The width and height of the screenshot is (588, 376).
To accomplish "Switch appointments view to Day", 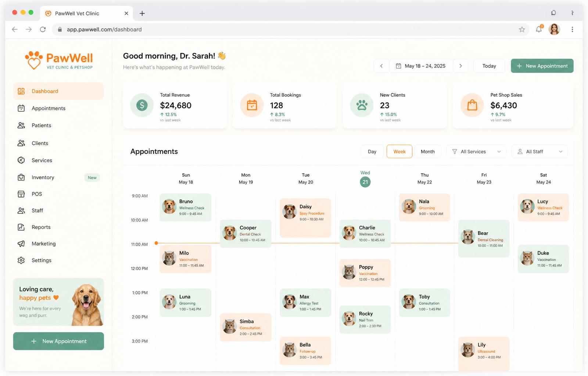I will tap(372, 152).
